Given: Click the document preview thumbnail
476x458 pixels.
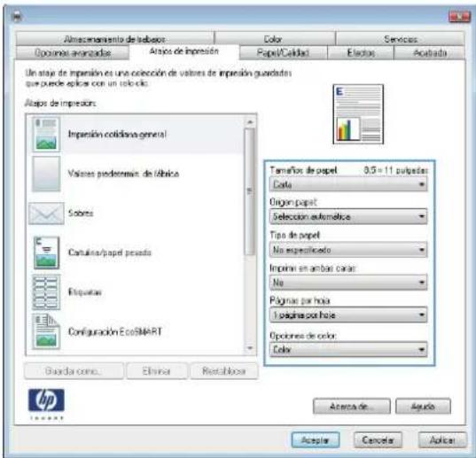Looking at the screenshot, I should click(358, 114).
